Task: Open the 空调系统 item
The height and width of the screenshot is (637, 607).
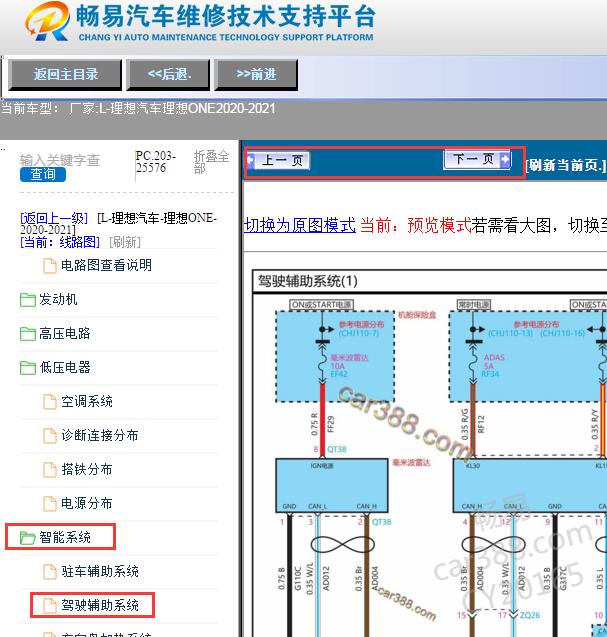Action: [x=87, y=401]
